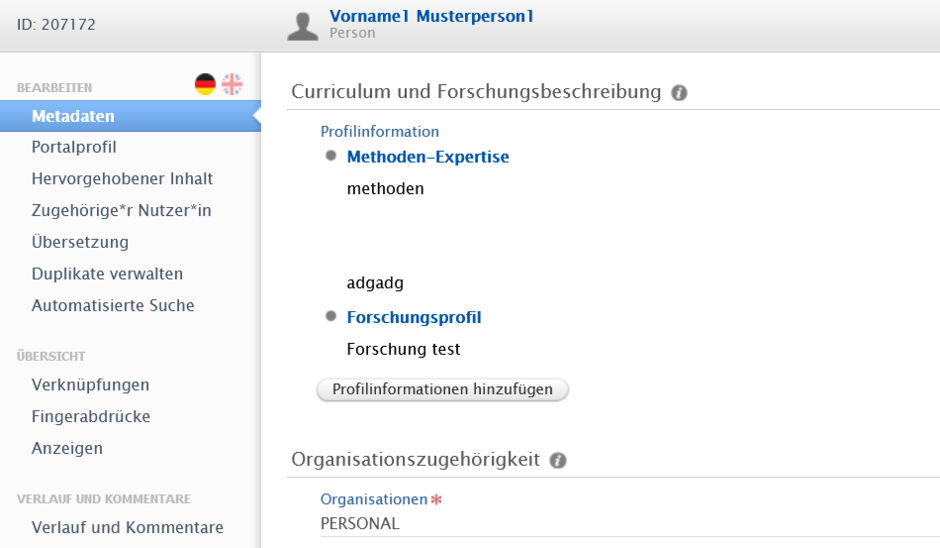Screen dimensions: 940x548
Task: Click bullet next to Methoden-Expertise
Action: click(331, 156)
